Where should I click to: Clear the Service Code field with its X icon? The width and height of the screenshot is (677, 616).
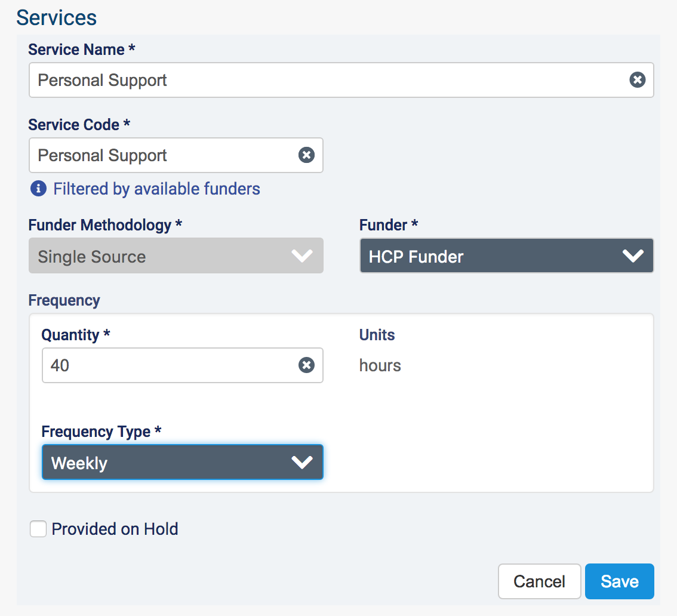pos(306,155)
